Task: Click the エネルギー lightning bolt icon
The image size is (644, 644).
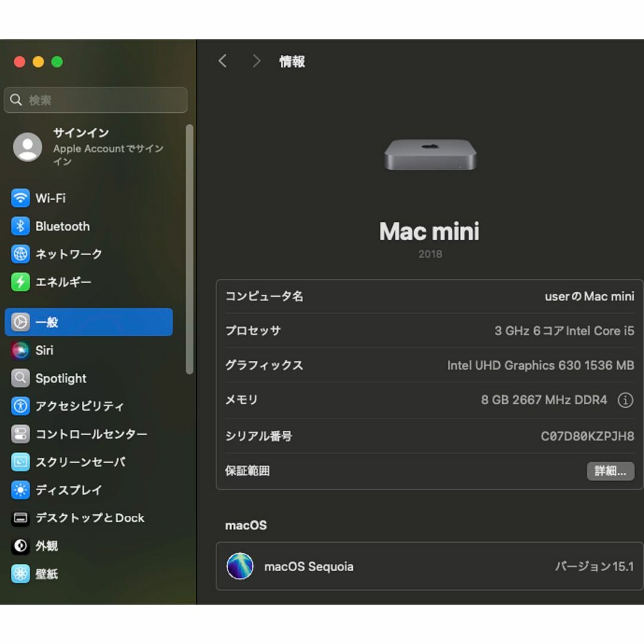Action: click(20, 282)
